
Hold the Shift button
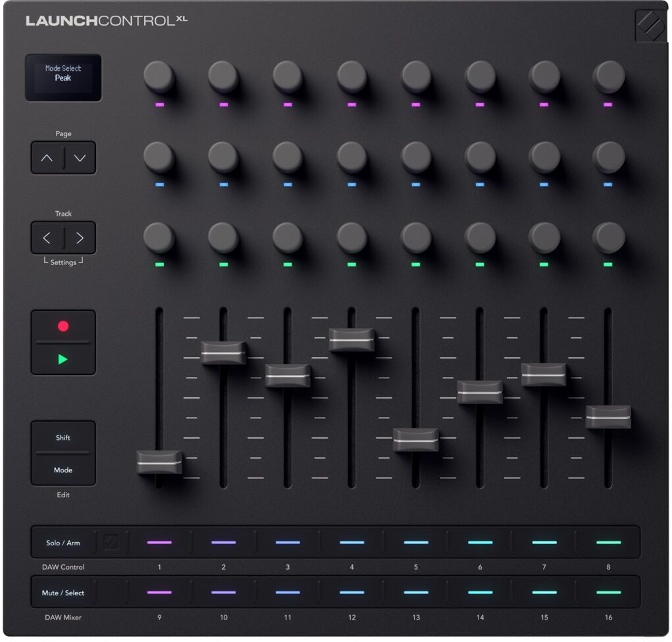pyautogui.click(x=63, y=437)
